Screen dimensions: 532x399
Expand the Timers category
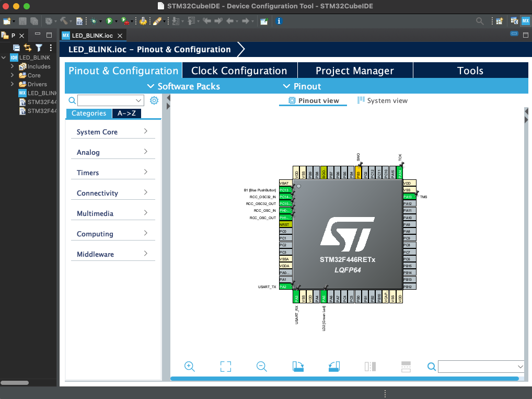coord(113,173)
